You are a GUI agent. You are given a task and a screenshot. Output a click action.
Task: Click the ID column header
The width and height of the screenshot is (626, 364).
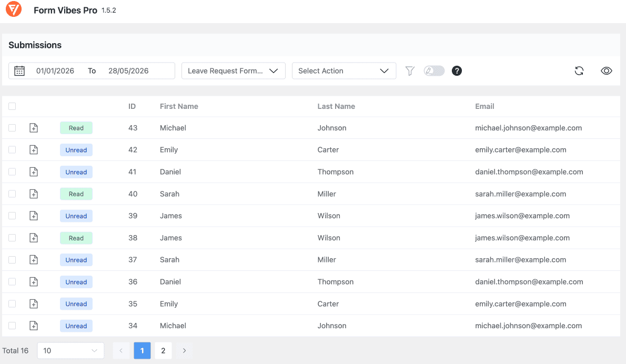pyautogui.click(x=132, y=106)
